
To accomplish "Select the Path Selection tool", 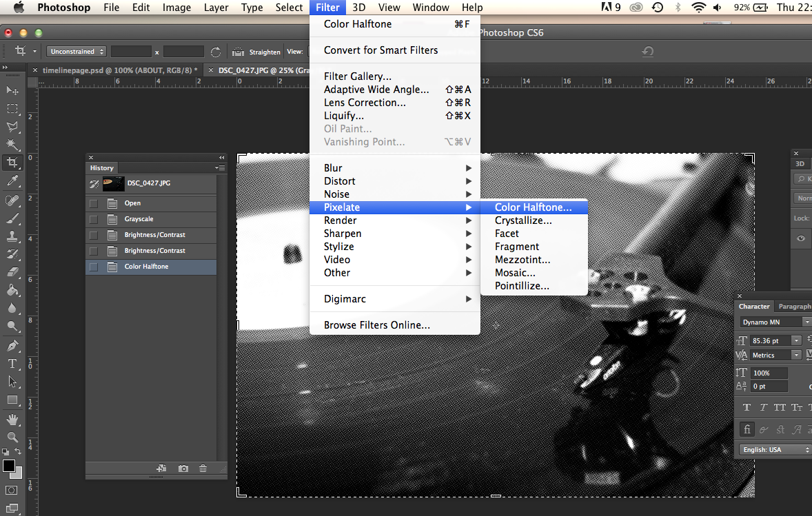I will (12, 382).
